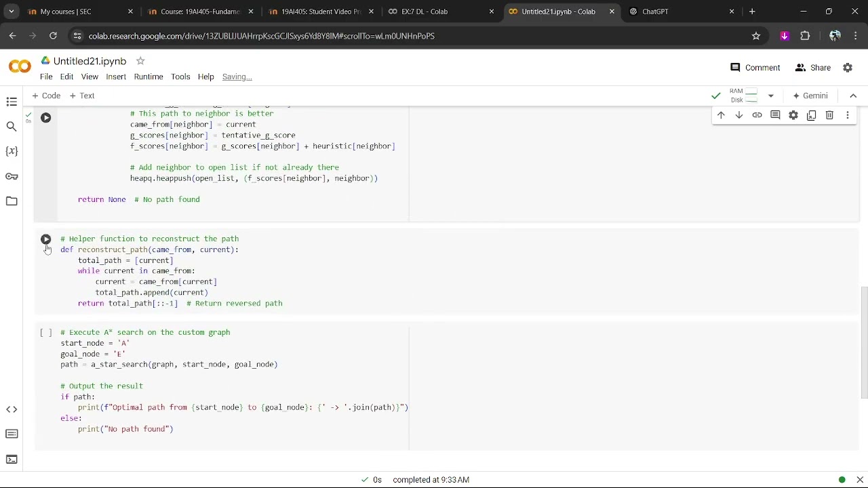Open the terminal from the sidebar
Viewport: 868px width, 488px height.
pyautogui.click(x=12, y=460)
